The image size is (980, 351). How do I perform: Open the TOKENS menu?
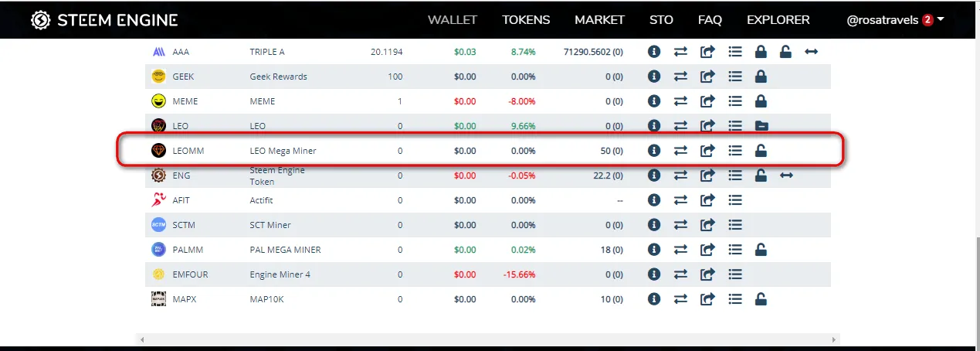(526, 20)
